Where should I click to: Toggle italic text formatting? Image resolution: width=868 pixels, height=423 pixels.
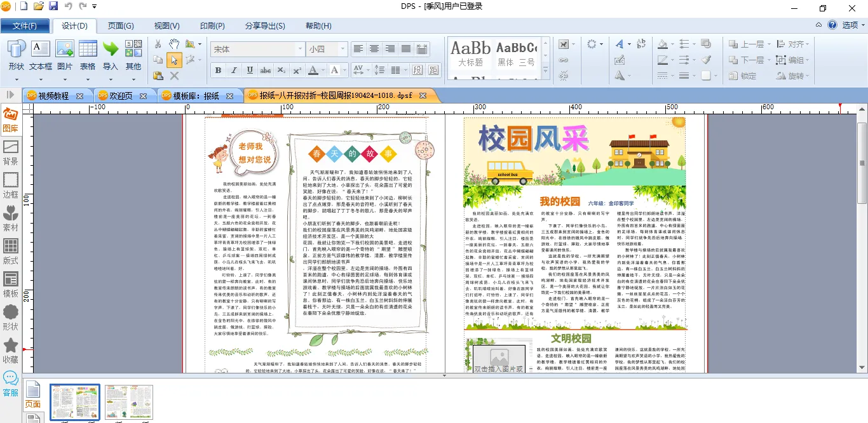pos(234,70)
